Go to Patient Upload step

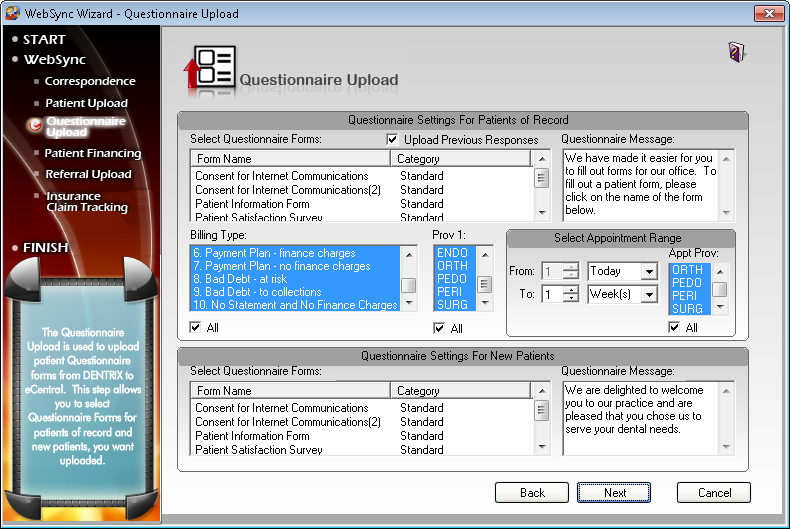pos(86,103)
